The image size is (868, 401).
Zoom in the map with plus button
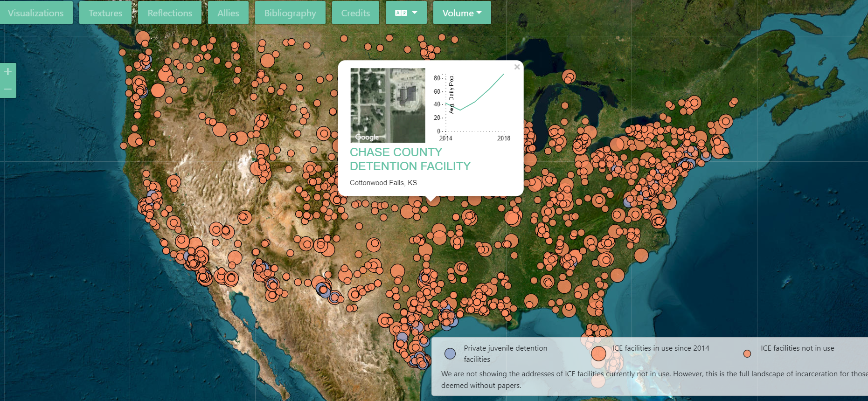[x=8, y=72]
